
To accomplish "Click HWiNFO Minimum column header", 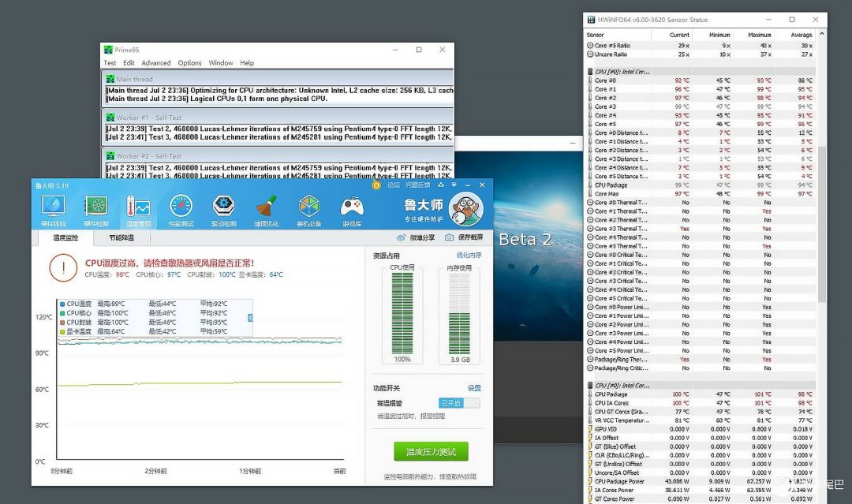I will 719,35.
